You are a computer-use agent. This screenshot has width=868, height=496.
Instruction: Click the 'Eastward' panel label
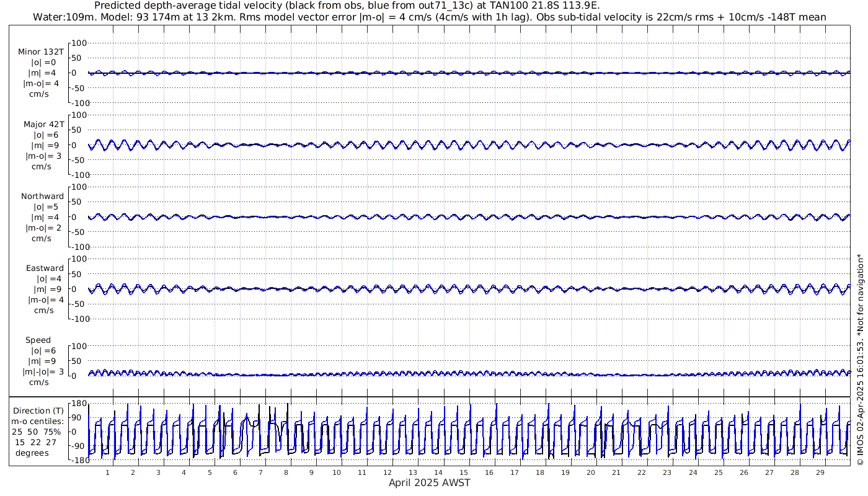tap(45, 268)
